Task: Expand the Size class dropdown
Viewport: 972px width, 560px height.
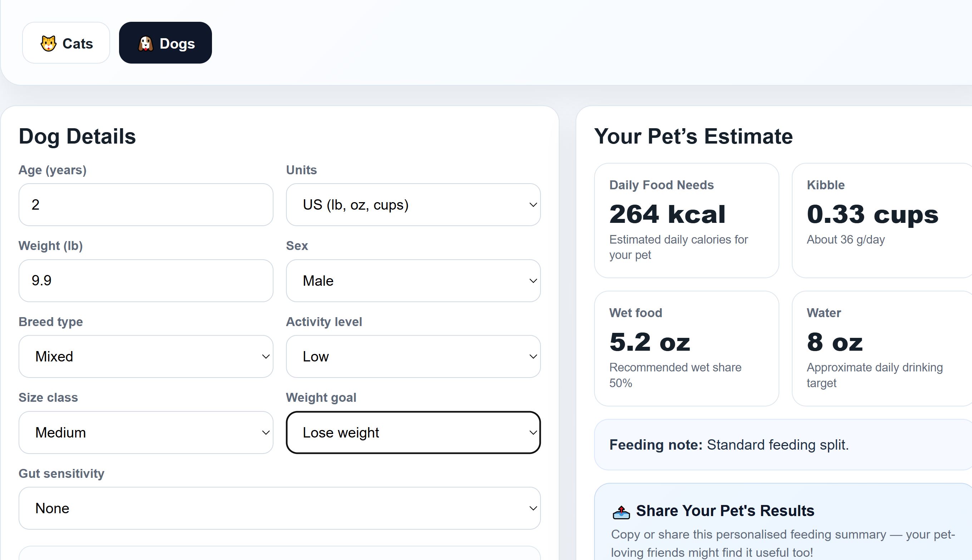Action: pos(146,433)
